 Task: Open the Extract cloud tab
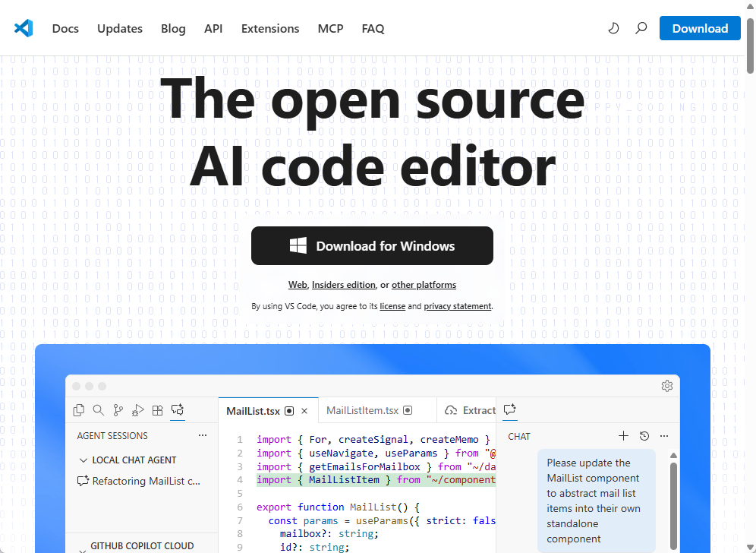[470, 410]
